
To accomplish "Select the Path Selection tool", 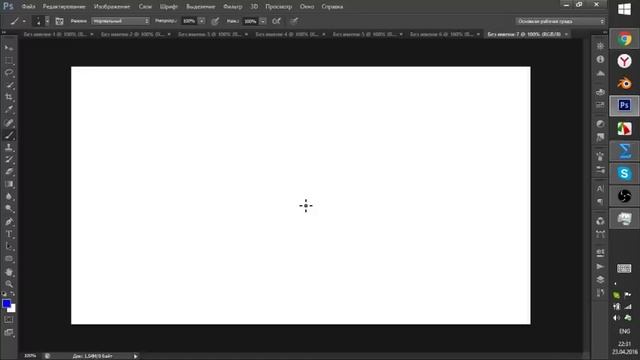I will [x=9, y=247].
